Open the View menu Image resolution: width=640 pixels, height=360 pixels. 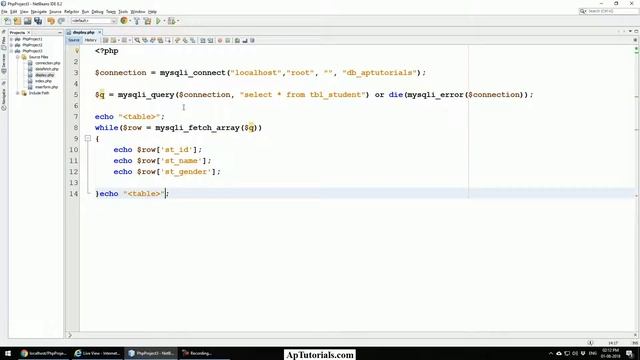click(x=24, y=12)
